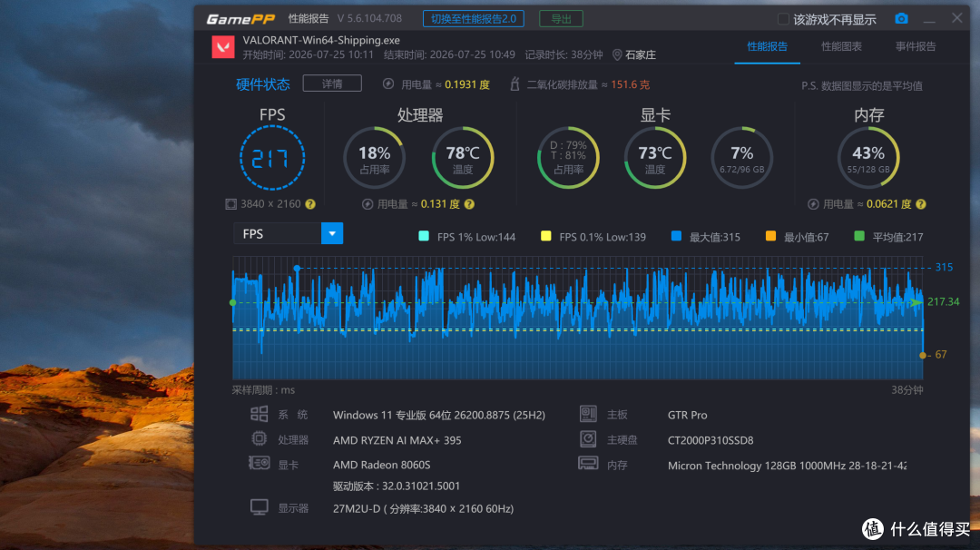The width and height of the screenshot is (980, 550).
Task: Switch to the 事件报告 tab
Action: [x=916, y=46]
